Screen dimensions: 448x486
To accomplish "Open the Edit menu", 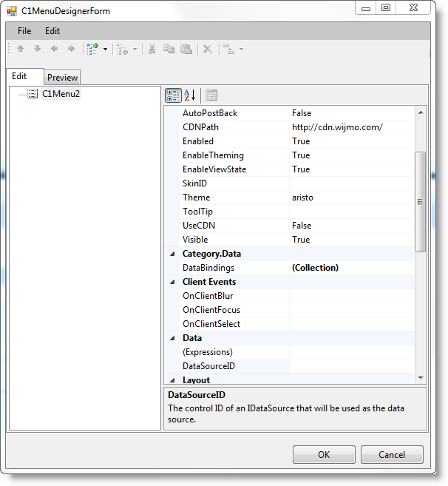I will coord(52,31).
